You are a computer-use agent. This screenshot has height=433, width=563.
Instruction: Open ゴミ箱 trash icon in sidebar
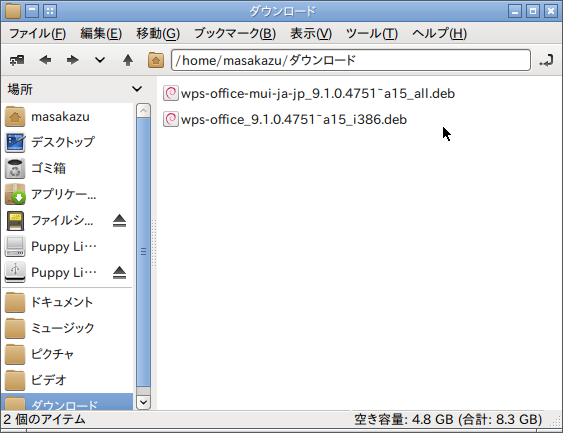click(x=15, y=168)
